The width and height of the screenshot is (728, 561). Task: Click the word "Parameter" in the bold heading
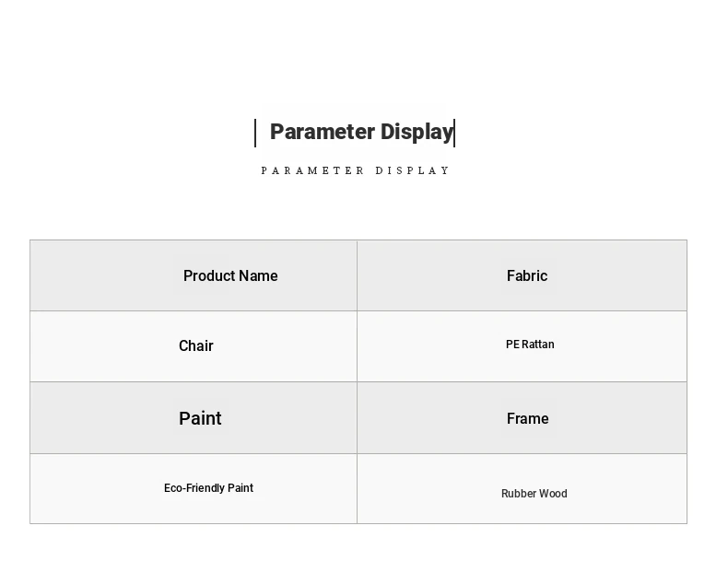click(x=322, y=132)
